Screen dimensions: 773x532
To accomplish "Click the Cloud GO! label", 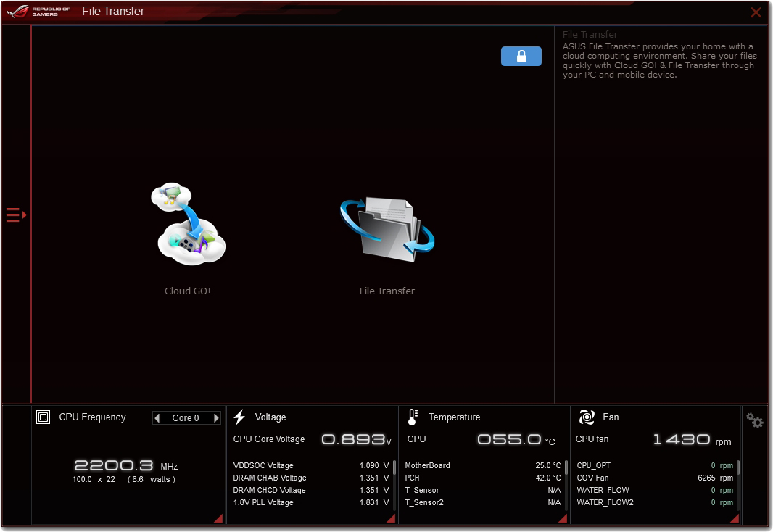I will [187, 291].
